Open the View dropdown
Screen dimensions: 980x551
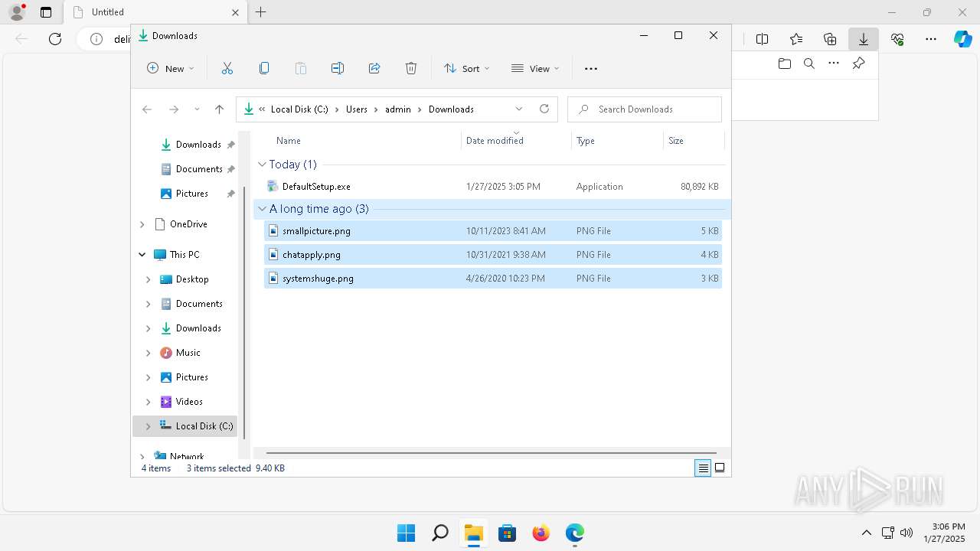pyautogui.click(x=535, y=68)
